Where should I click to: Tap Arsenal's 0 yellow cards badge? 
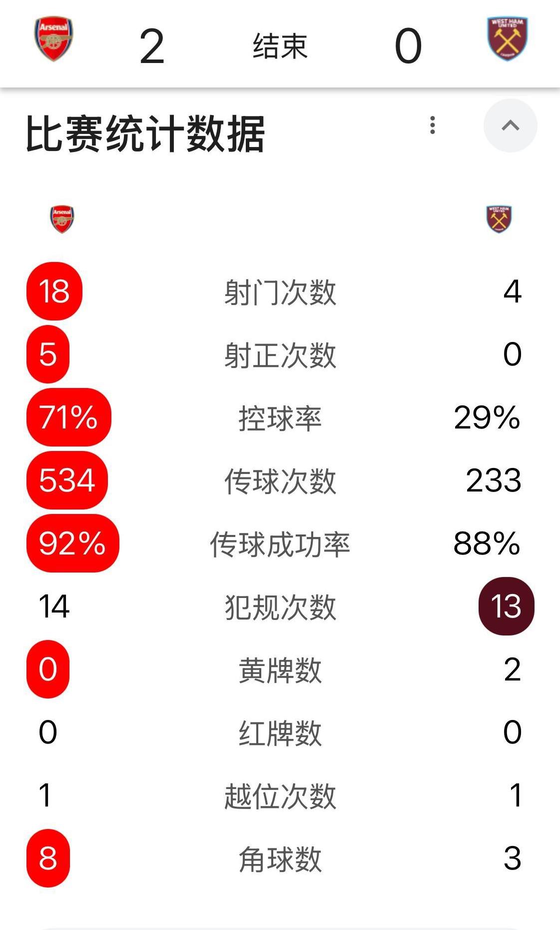[x=48, y=669]
